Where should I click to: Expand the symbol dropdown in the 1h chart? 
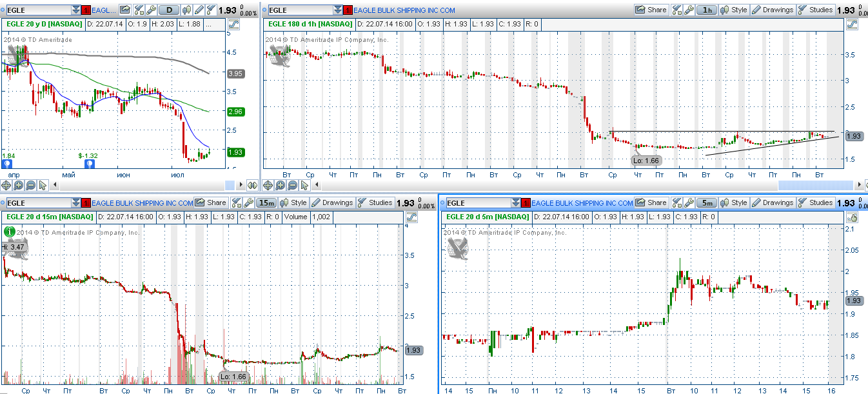coord(338,10)
